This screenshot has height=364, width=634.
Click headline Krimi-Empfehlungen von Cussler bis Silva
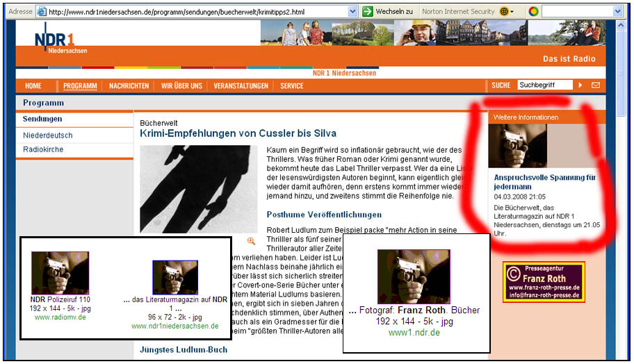pos(238,133)
